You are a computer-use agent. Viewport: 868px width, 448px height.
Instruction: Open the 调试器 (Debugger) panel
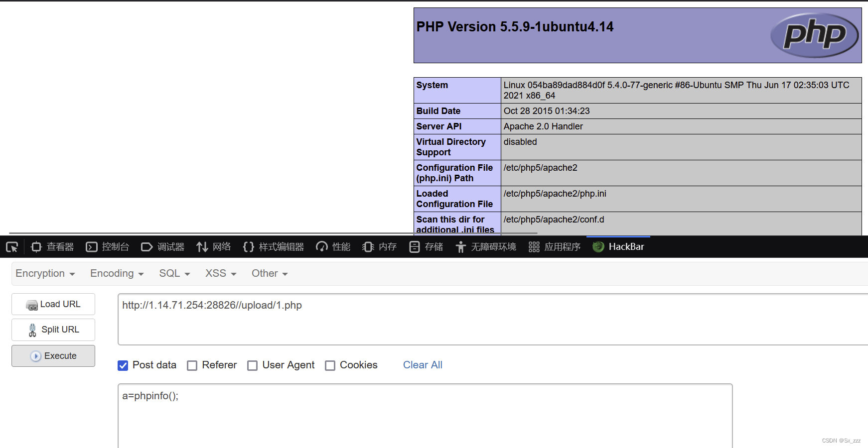click(x=162, y=246)
